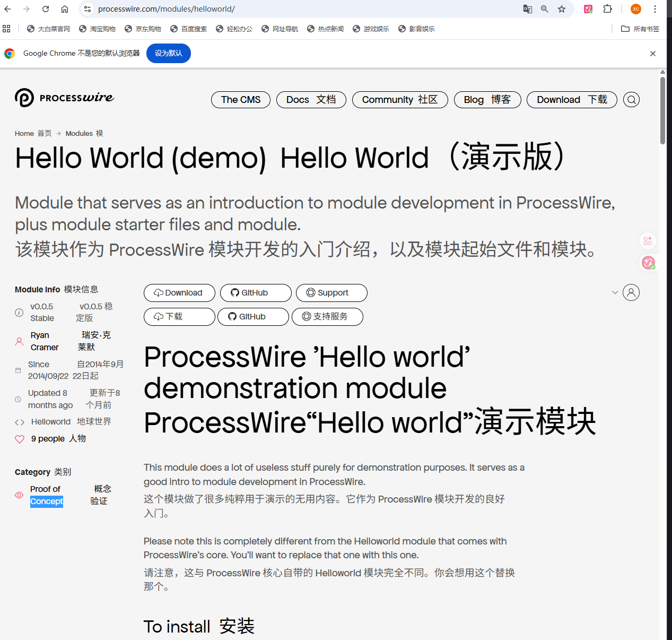Select Community in the top navigation
Image resolution: width=672 pixels, height=640 pixels.
399,100
